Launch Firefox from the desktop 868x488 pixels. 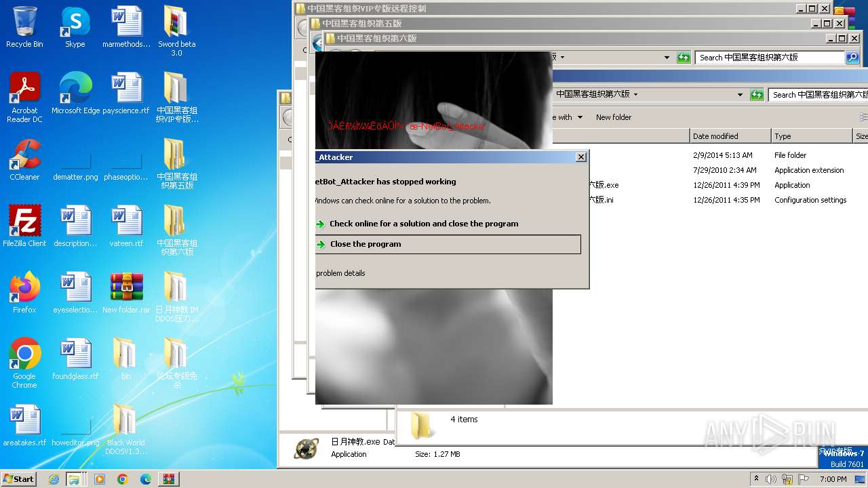(24, 293)
